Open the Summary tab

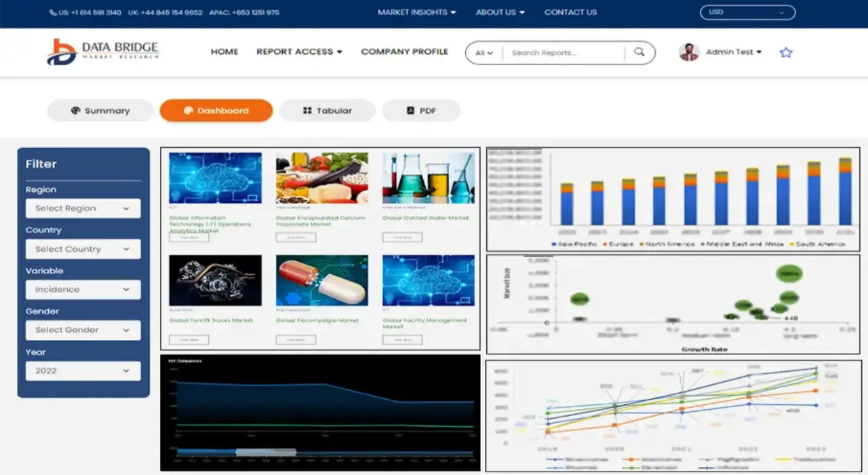pyautogui.click(x=100, y=111)
